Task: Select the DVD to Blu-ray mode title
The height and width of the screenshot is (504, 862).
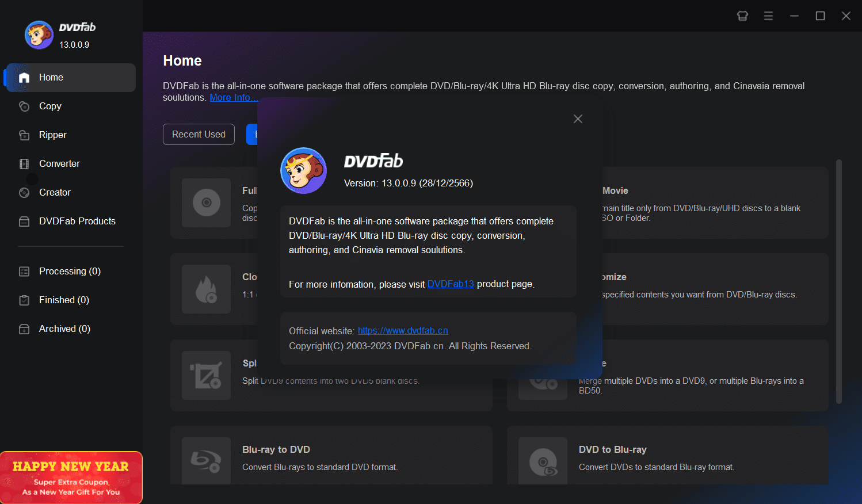Action: 613,450
